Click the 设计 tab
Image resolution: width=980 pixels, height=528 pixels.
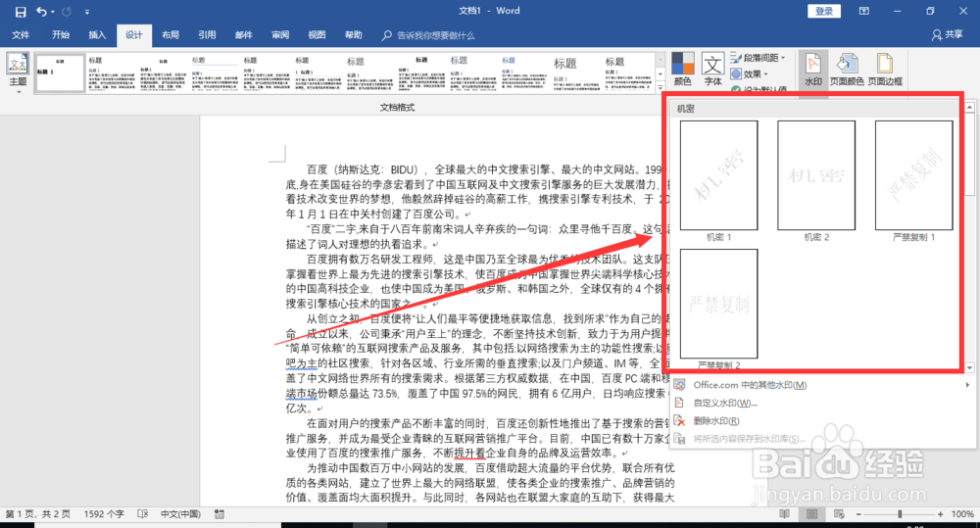133,35
